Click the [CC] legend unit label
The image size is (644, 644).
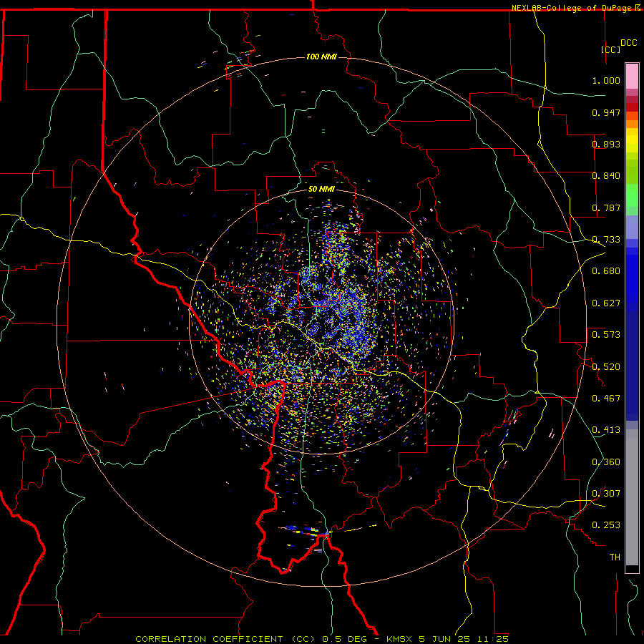[x=611, y=49]
